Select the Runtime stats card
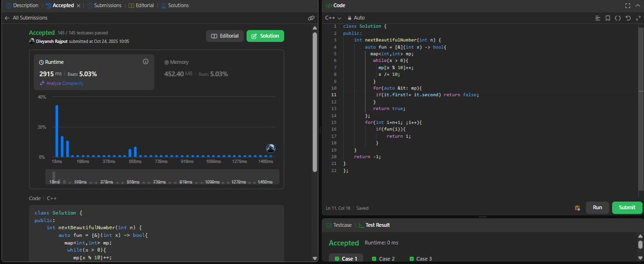 (94, 72)
